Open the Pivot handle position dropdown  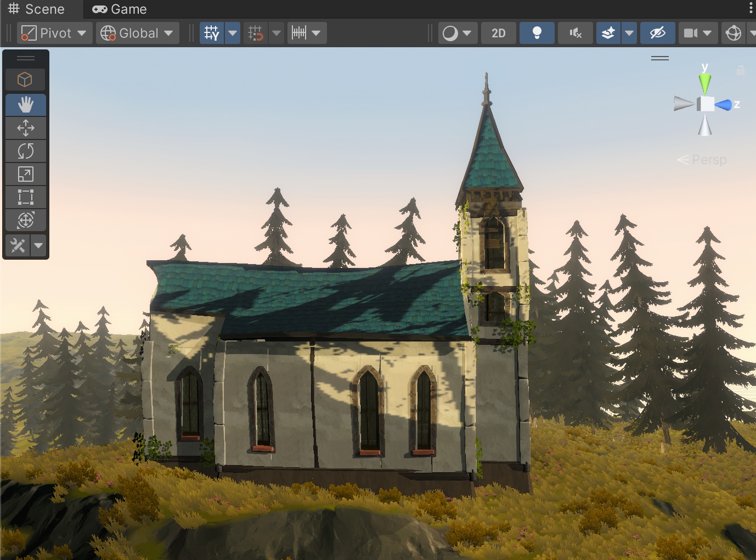point(54,33)
